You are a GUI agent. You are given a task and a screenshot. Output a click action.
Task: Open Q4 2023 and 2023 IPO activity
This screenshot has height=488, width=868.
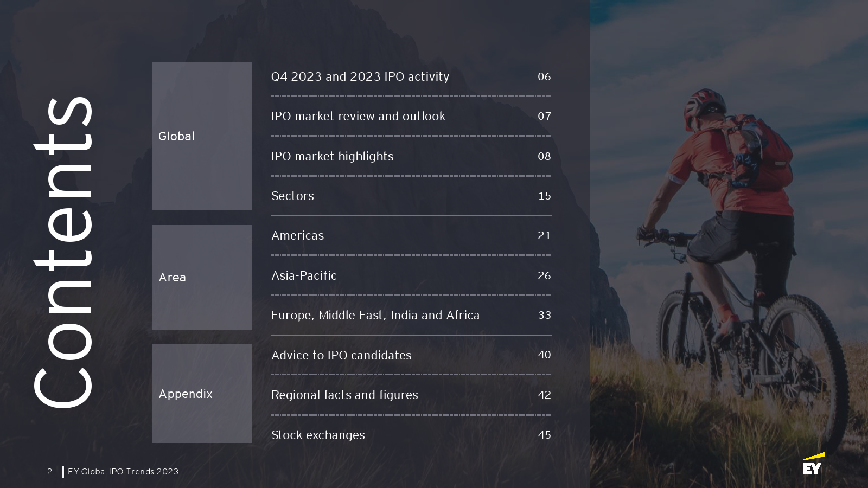point(360,77)
